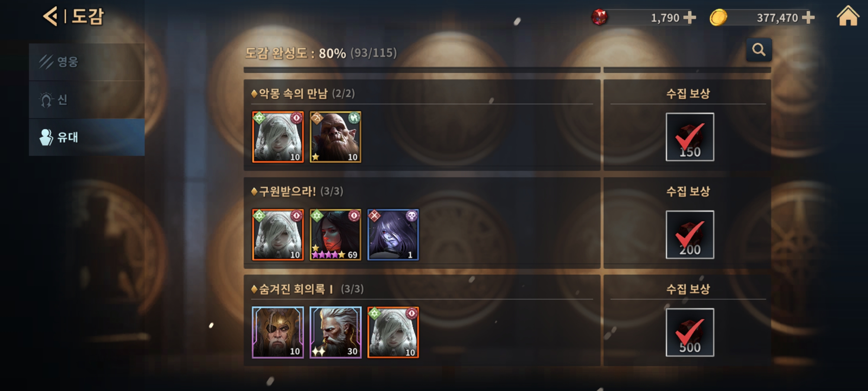Select the white-bearded level 30 hero portrait
868x391 pixels.
click(335, 332)
